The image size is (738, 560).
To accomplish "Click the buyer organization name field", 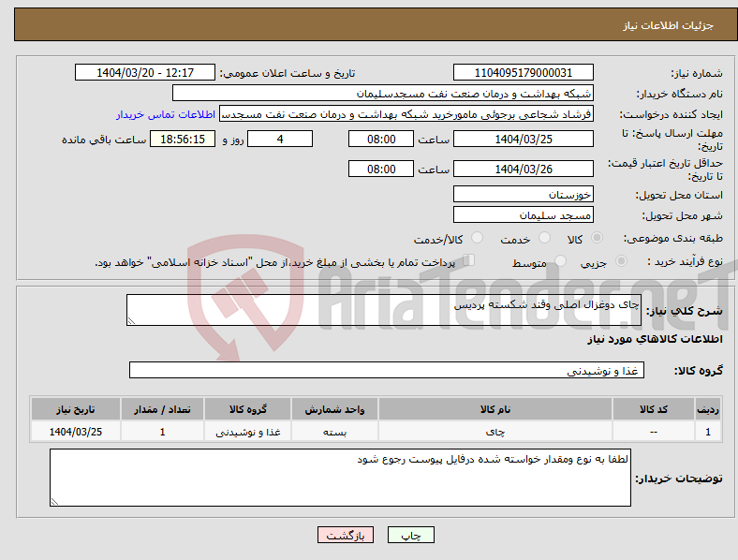I will pyautogui.click(x=383, y=93).
